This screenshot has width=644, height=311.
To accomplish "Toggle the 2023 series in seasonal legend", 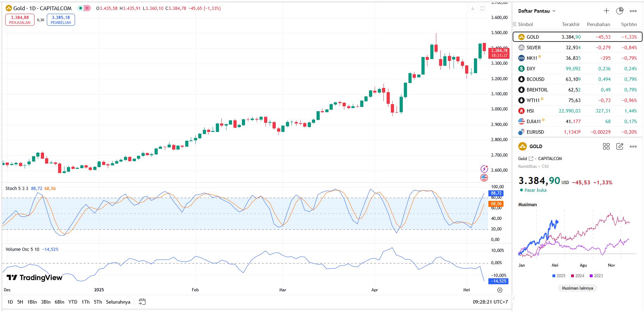I will click(x=596, y=276).
